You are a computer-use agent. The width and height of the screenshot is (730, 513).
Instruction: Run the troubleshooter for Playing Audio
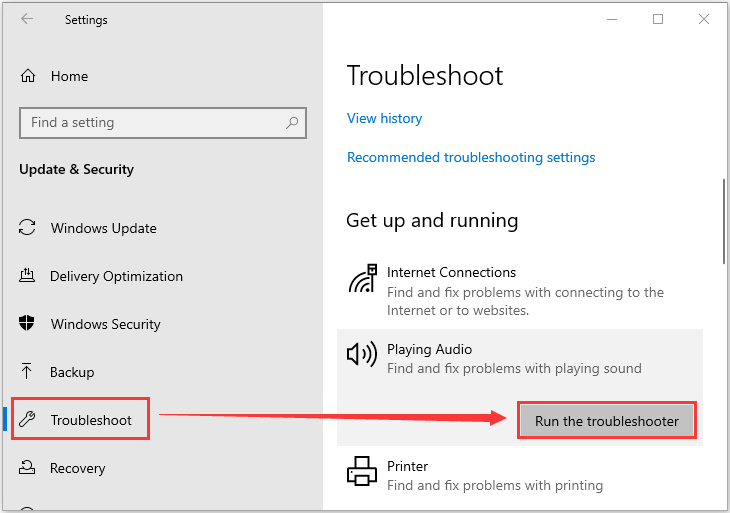tap(607, 421)
